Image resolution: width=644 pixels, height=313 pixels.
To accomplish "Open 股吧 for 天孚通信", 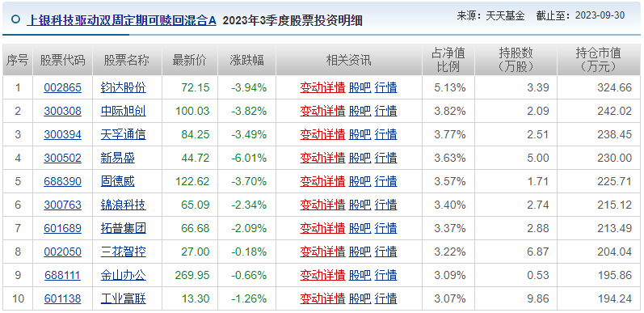I will click(360, 134).
